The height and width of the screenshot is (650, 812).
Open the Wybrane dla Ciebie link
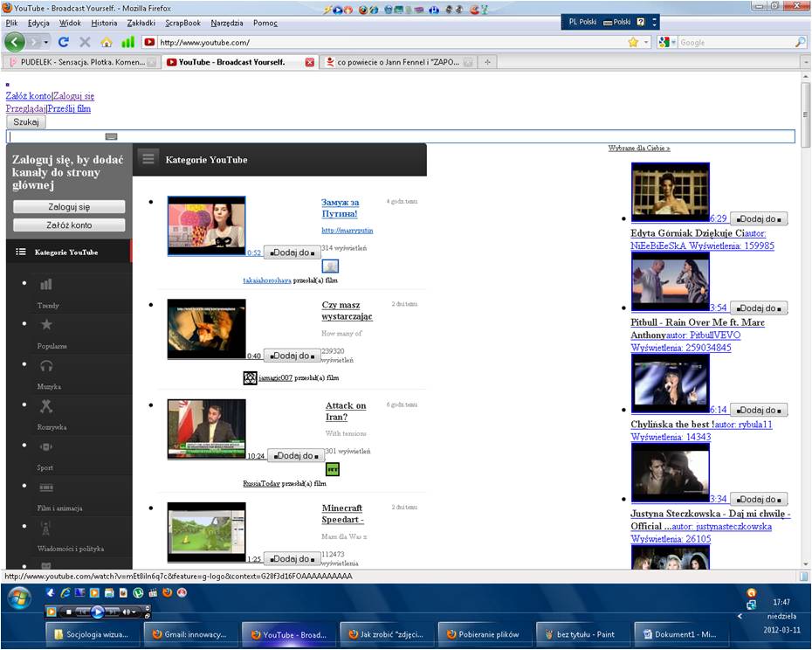click(x=639, y=149)
